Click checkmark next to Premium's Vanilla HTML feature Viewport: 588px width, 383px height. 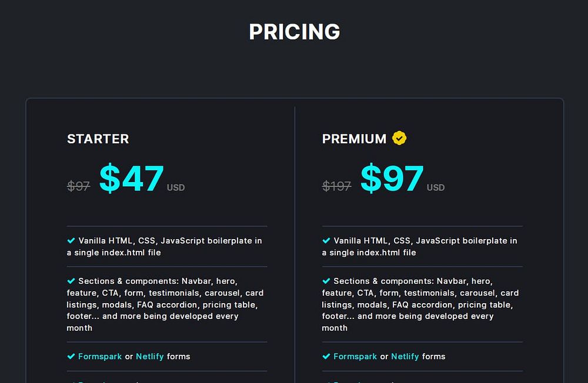tap(326, 240)
